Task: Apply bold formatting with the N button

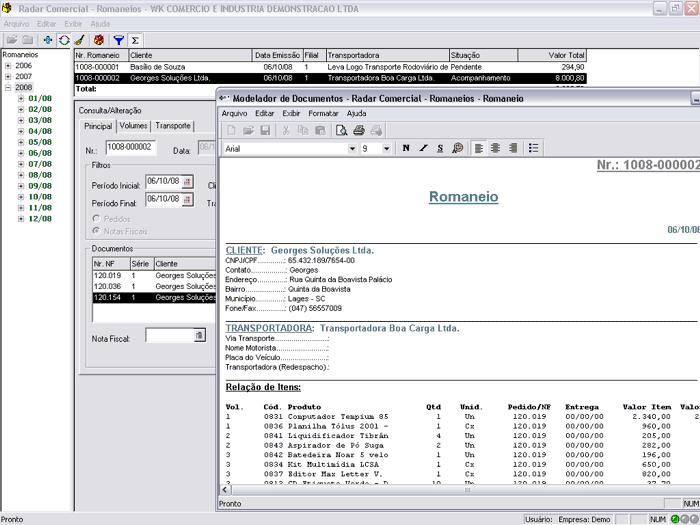Action: point(406,148)
